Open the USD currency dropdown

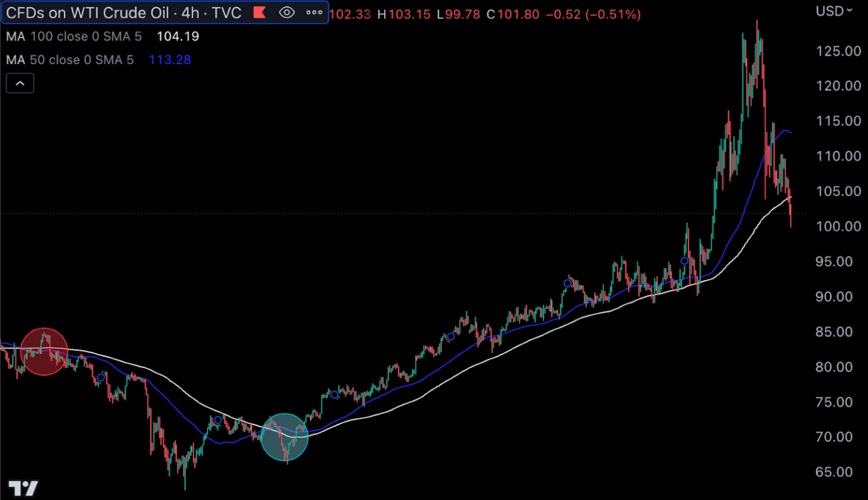(x=834, y=11)
